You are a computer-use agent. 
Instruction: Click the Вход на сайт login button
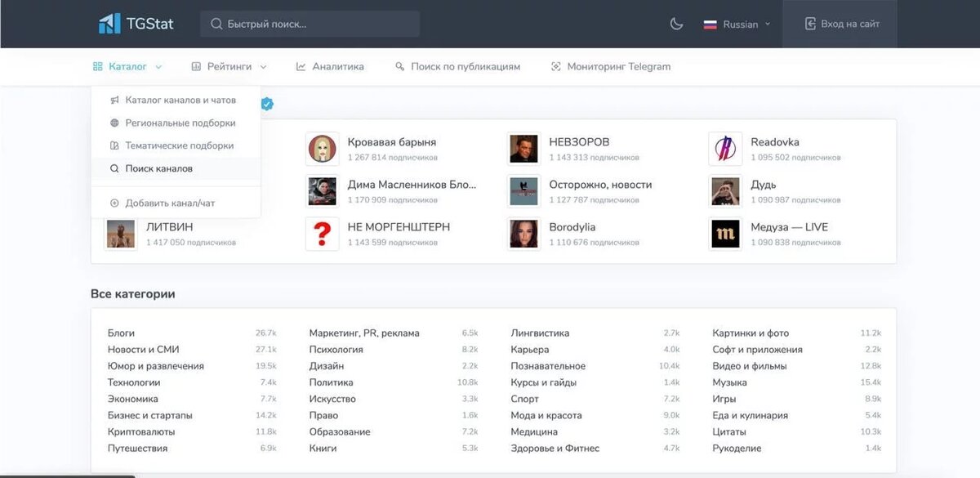point(841,24)
